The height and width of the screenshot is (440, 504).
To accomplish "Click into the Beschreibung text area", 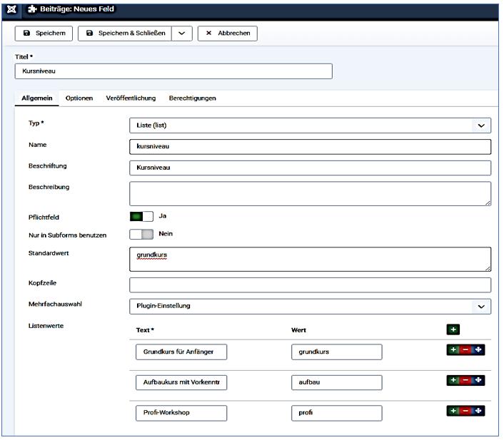I will coord(310,193).
